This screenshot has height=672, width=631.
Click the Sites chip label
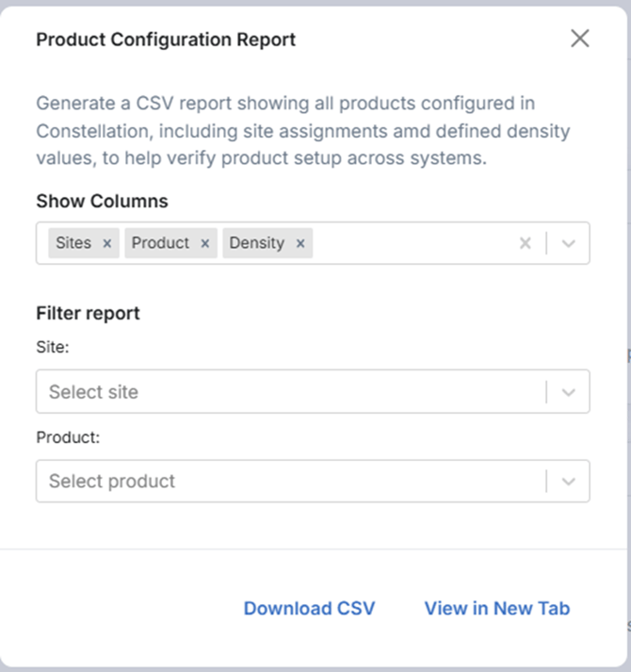(x=73, y=243)
